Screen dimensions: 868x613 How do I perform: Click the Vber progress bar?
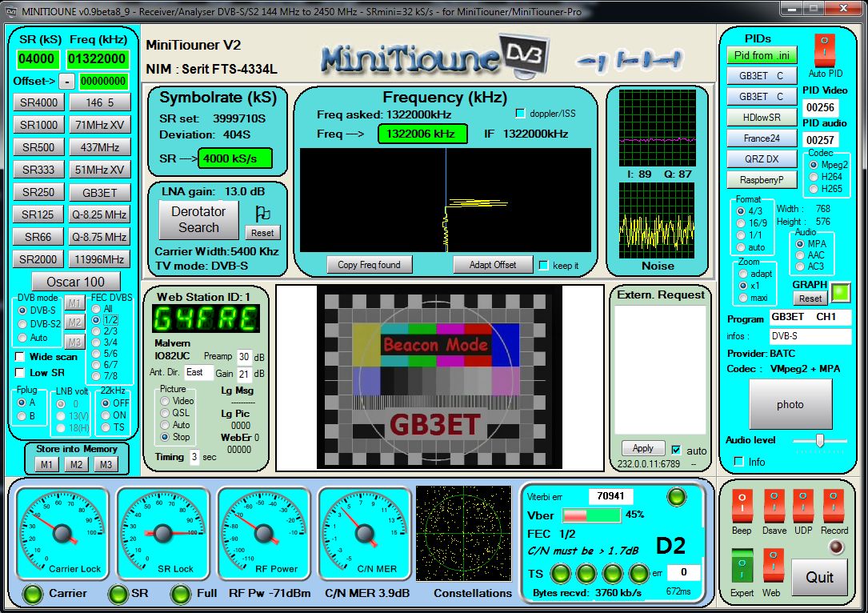tap(591, 515)
